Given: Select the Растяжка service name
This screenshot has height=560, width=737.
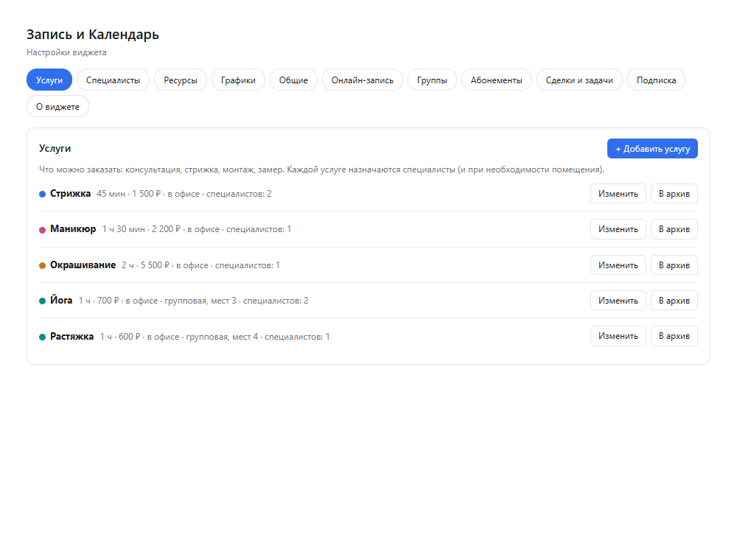Looking at the screenshot, I should click(x=72, y=337).
